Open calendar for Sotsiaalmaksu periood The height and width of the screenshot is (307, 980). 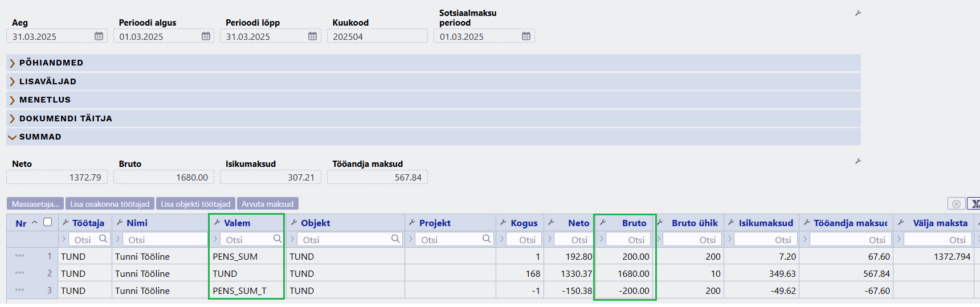526,36
